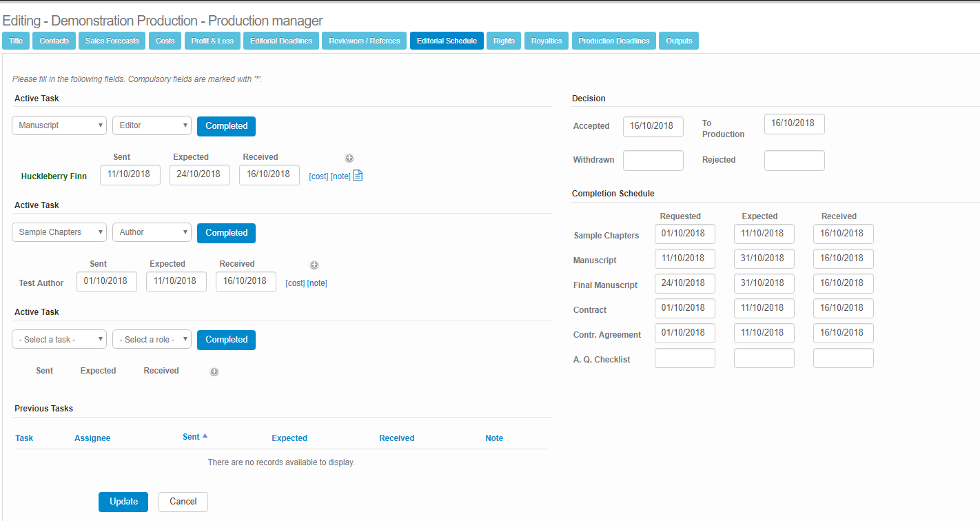Click the empty Withdrawn date field

tap(653, 161)
